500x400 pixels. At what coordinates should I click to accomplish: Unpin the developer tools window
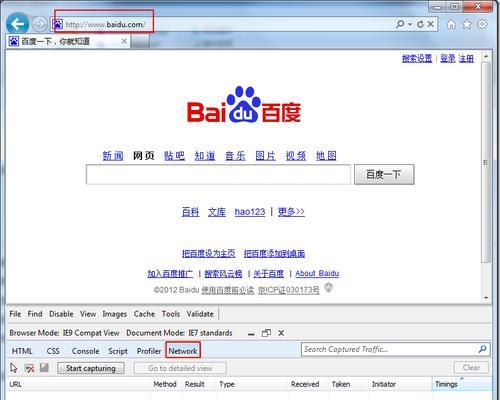click(266, 333)
